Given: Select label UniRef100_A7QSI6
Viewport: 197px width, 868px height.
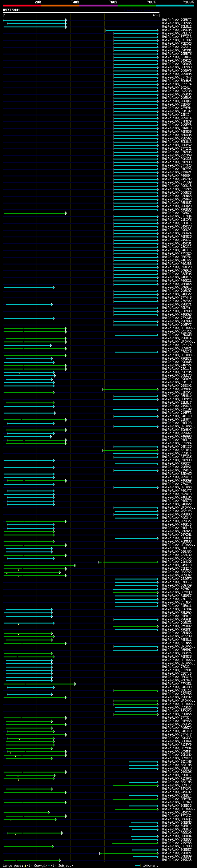Looking at the screenshot, I should coord(176,352).
